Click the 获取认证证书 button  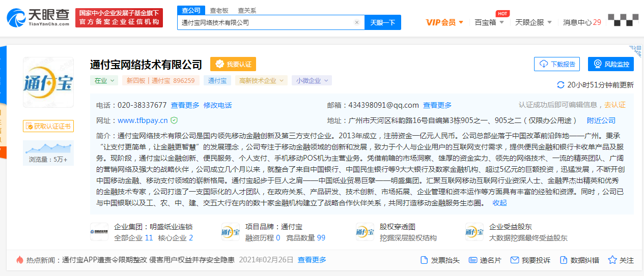pos(48,126)
